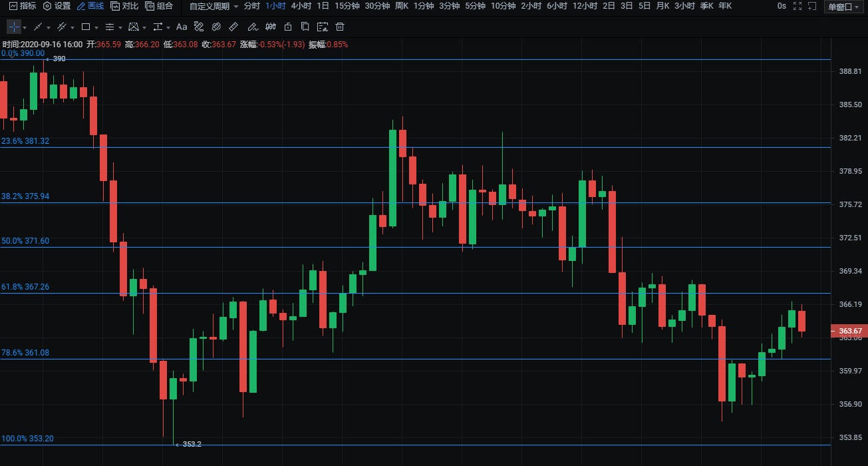Toggle the 组合 combination view
868x466 pixels.
pyautogui.click(x=159, y=6)
